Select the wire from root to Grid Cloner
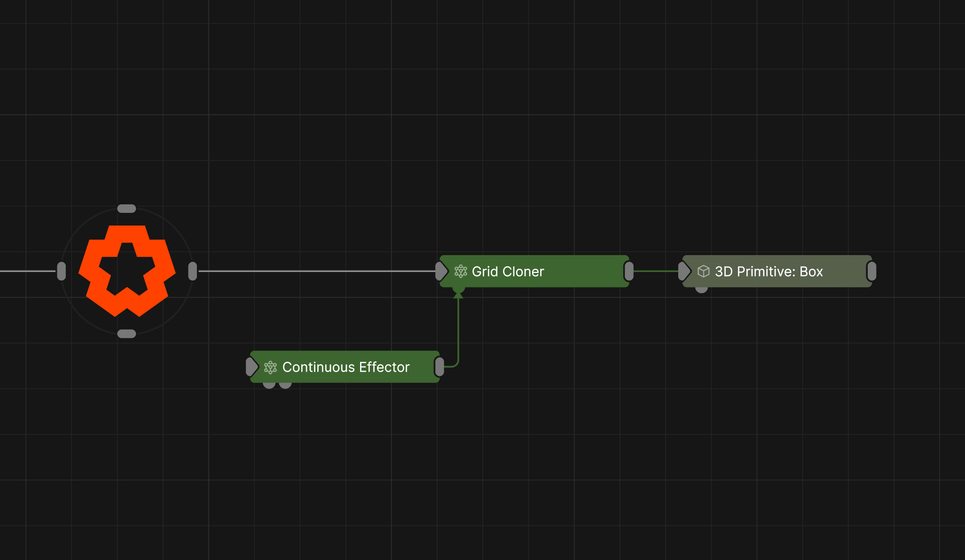Screen dimensions: 965x560 pyautogui.click(x=317, y=271)
